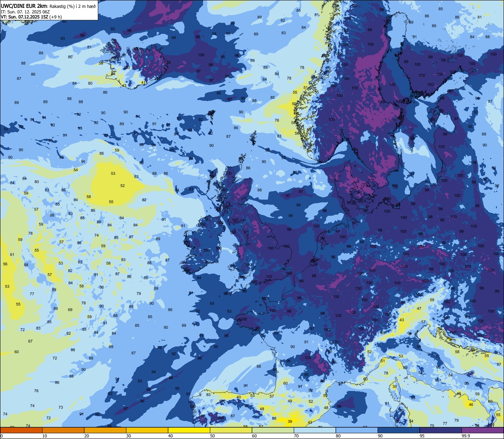Select the amber 30–40 legend swatch
The image size is (504, 439).
pos(147,430)
